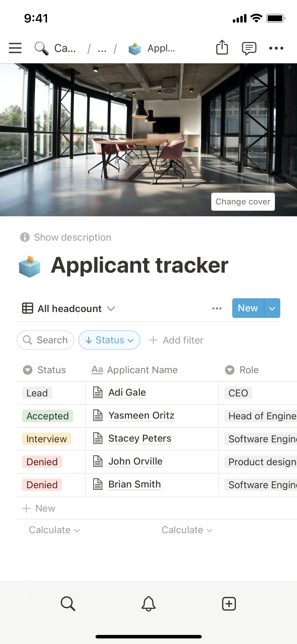297x644 pixels.
Task: Open the database view options ellipsis
Action: 217,308
